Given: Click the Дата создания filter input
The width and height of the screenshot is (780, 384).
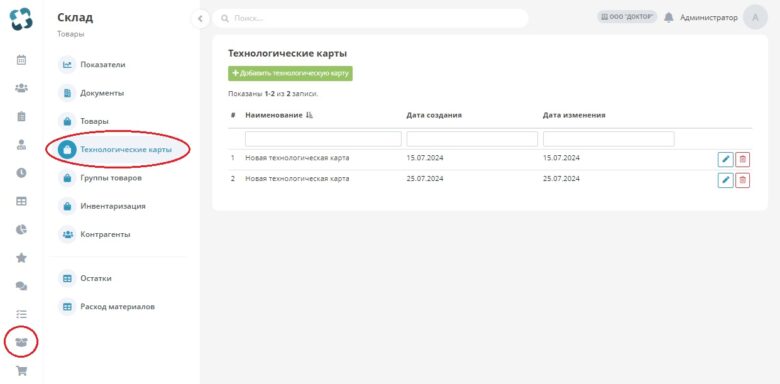Looking at the screenshot, I should click(x=472, y=139).
